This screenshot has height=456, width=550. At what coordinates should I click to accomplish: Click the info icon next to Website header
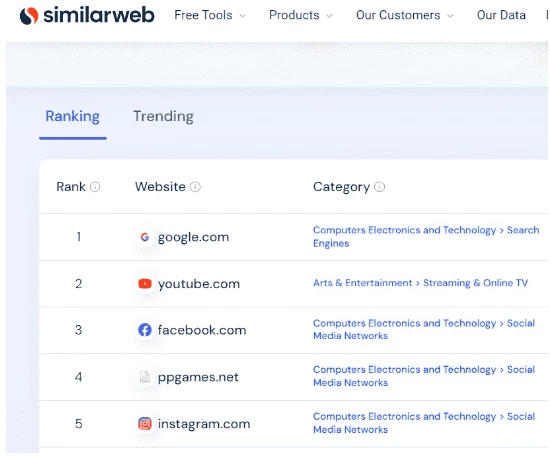click(195, 187)
